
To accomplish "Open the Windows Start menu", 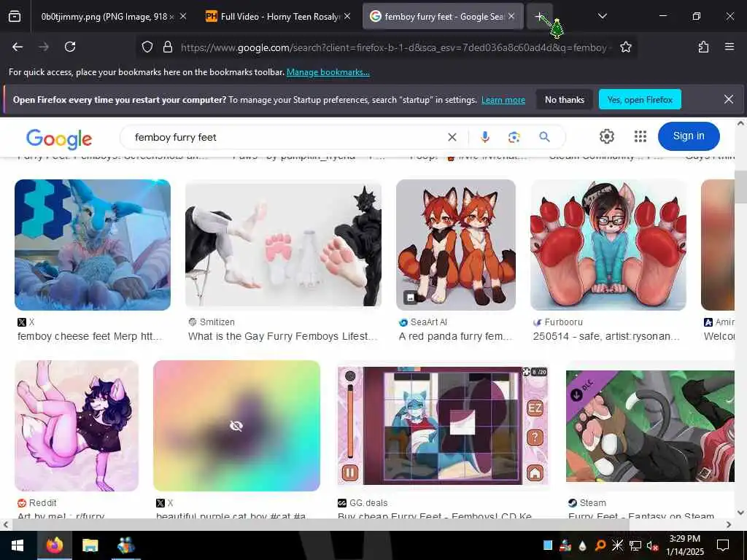I will [18, 545].
